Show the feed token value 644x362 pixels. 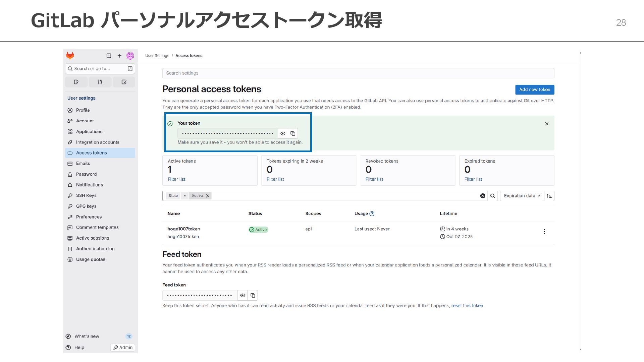pyautogui.click(x=243, y=295)
